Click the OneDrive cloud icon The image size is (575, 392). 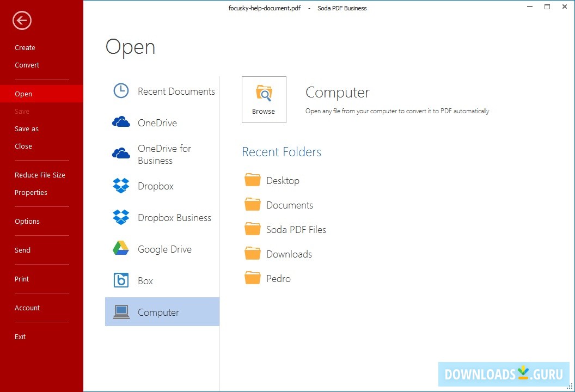click(121, 122)
